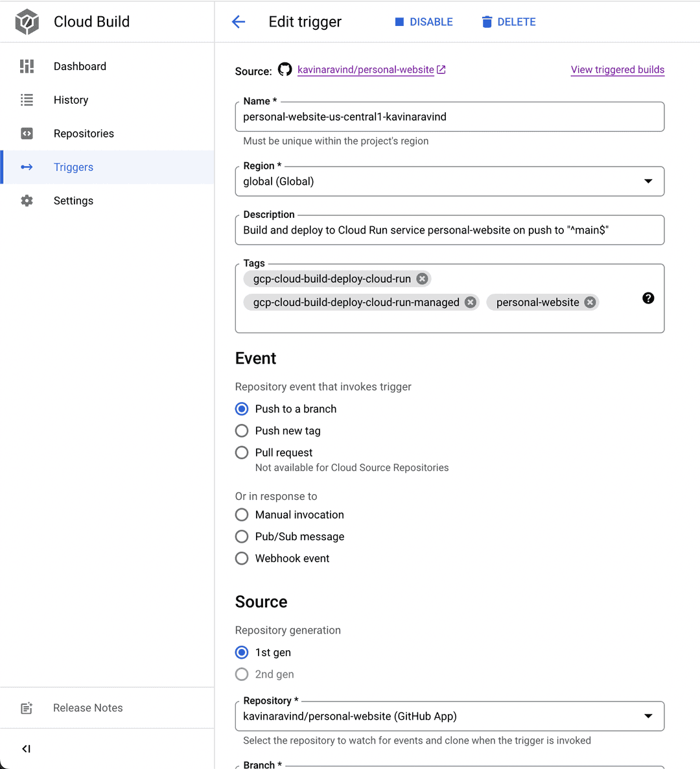This screenshot has width=700, height=769.
Task: Click the Triggers arrow icon
Action: tap(27, 167)
